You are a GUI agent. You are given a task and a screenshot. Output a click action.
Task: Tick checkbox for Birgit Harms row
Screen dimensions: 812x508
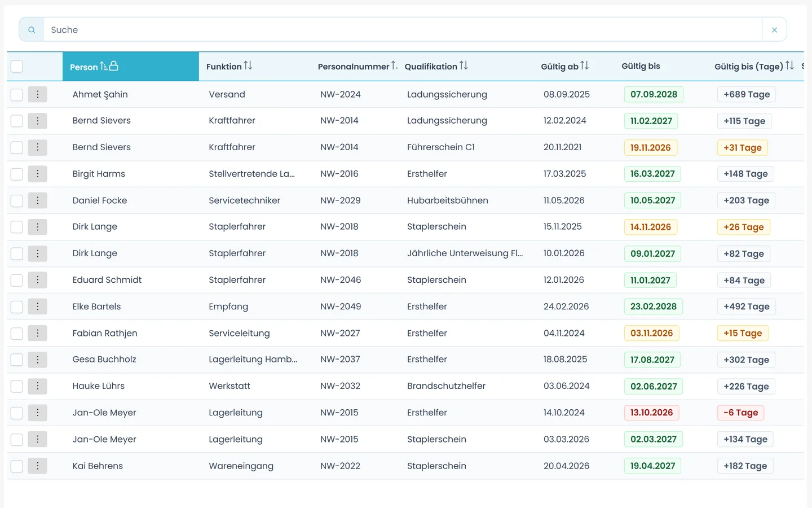[x=17, y=174]
